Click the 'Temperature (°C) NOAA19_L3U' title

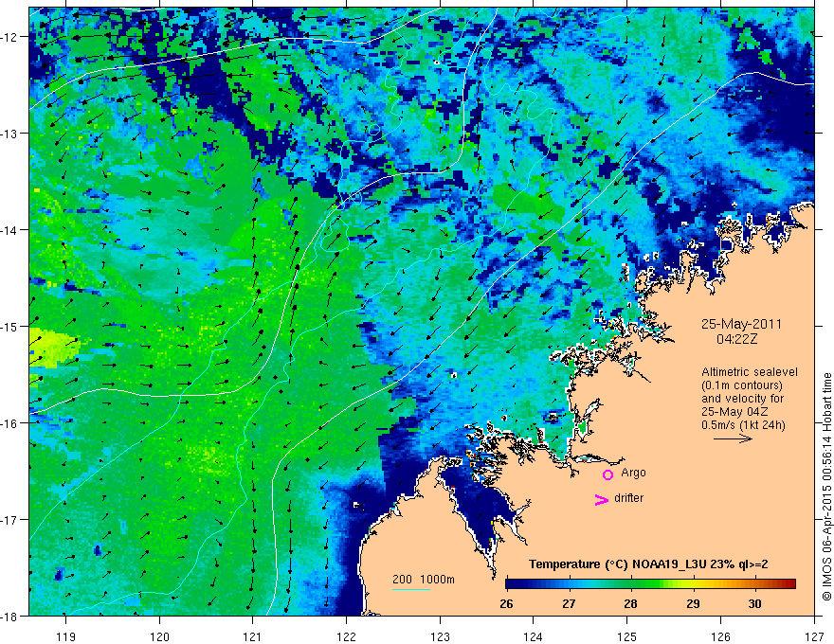click(x=618, y=564)
